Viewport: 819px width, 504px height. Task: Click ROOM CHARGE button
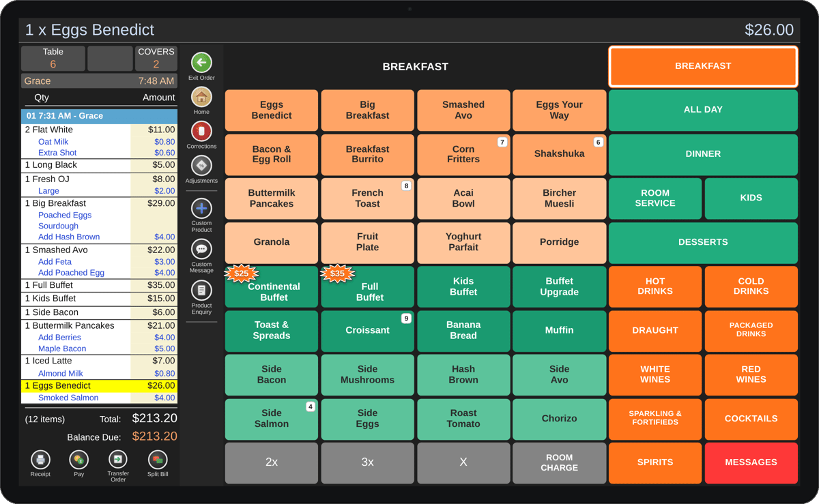click(x=559, y=462)
